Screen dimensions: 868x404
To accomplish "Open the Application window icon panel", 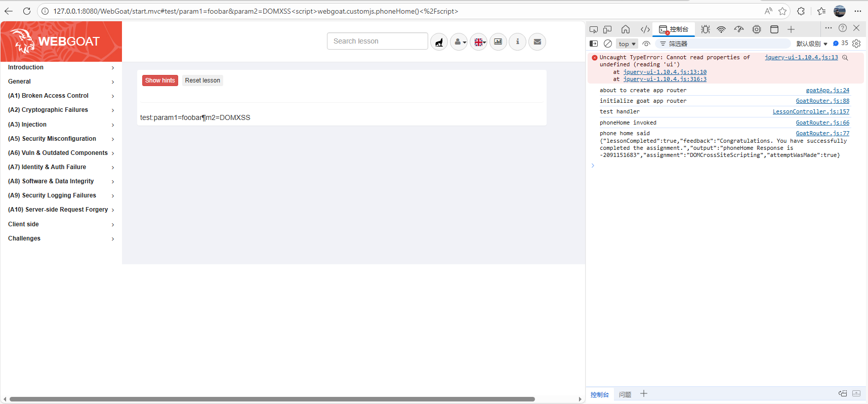I will [x=774, y=29].
